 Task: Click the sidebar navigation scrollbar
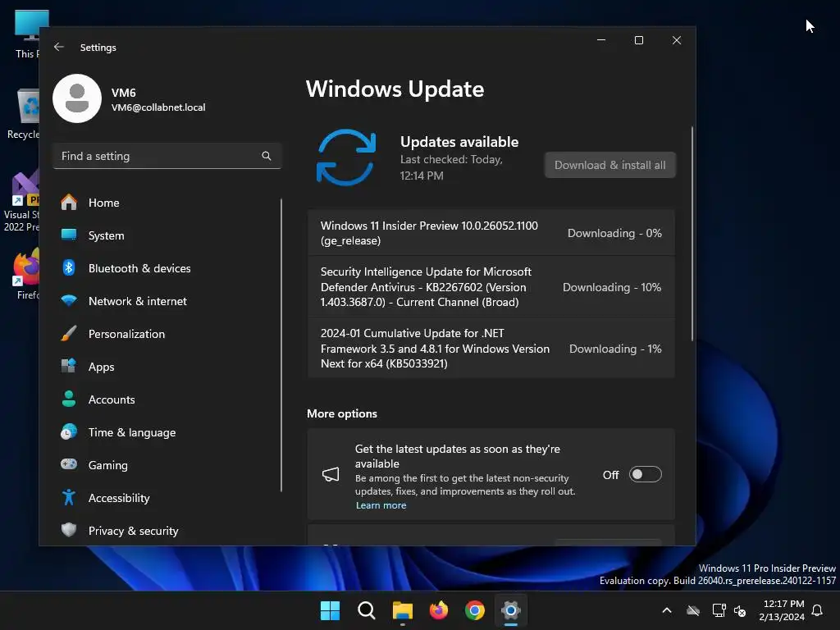[x=281, y=345]
